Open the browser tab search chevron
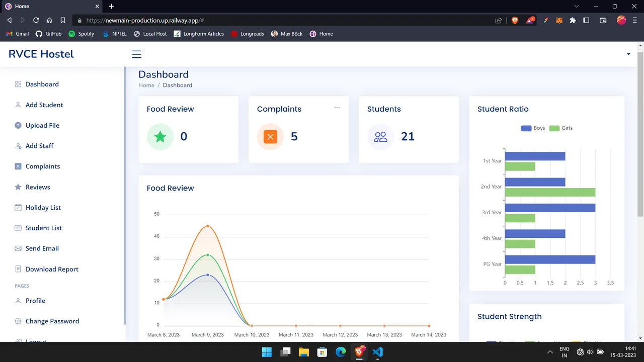 577,6
